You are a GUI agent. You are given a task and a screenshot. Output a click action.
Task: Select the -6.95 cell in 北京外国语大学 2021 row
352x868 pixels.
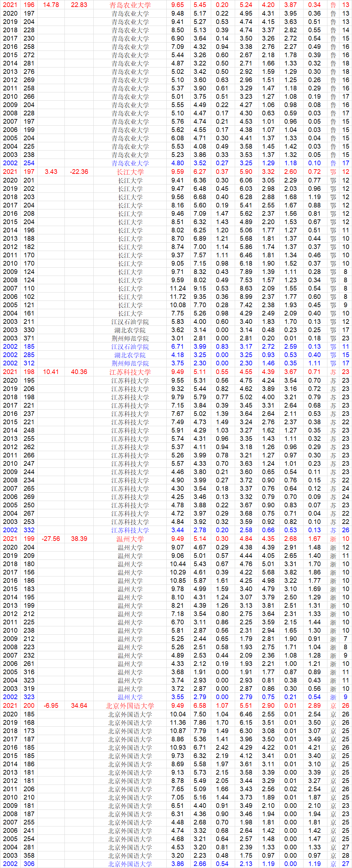tap(51, 705)
